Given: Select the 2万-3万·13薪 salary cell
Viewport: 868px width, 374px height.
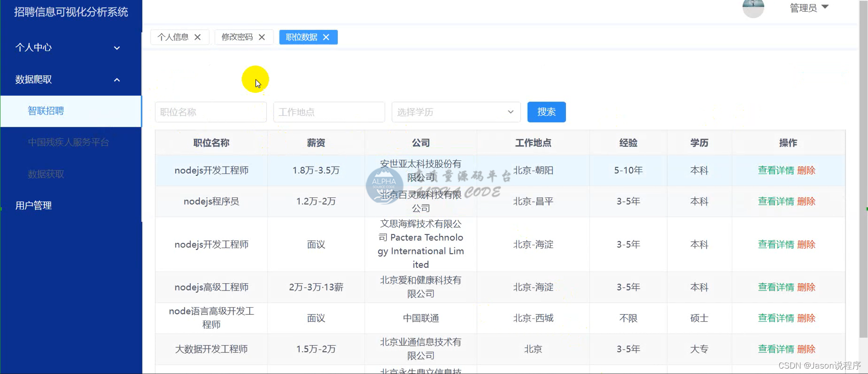Looking at the screenshot, I should [316, 287].
